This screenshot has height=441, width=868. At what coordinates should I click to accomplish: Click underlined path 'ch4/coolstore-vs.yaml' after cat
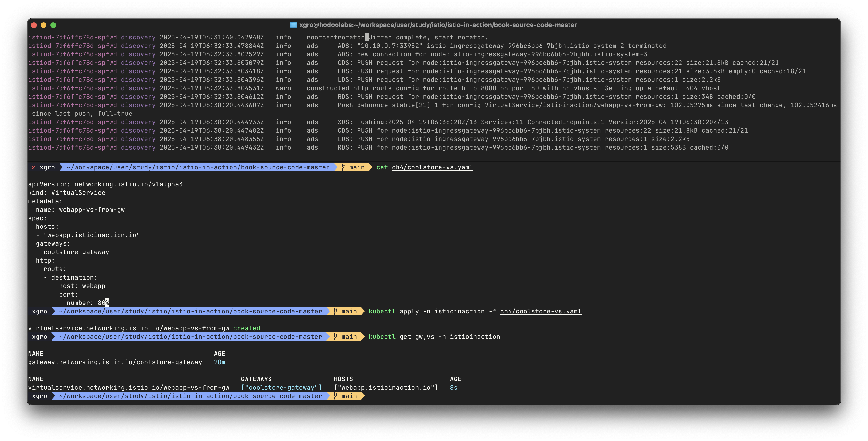[x=432, y=167]
